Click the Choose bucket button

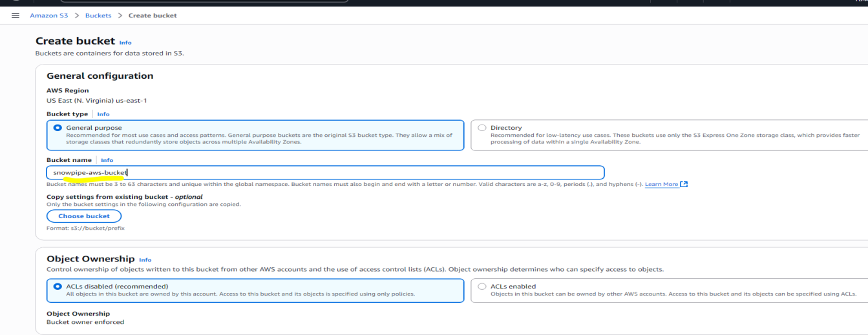[x=84, y=216]
